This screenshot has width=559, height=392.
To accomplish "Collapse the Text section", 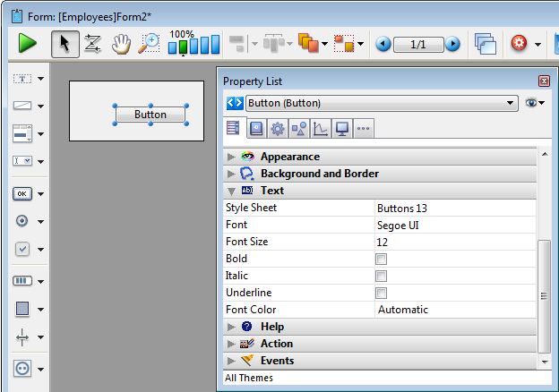I will click(x=232, y=191).
